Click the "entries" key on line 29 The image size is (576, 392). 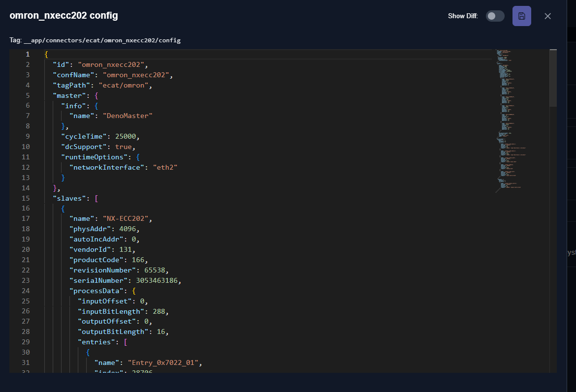pos(96,342)
